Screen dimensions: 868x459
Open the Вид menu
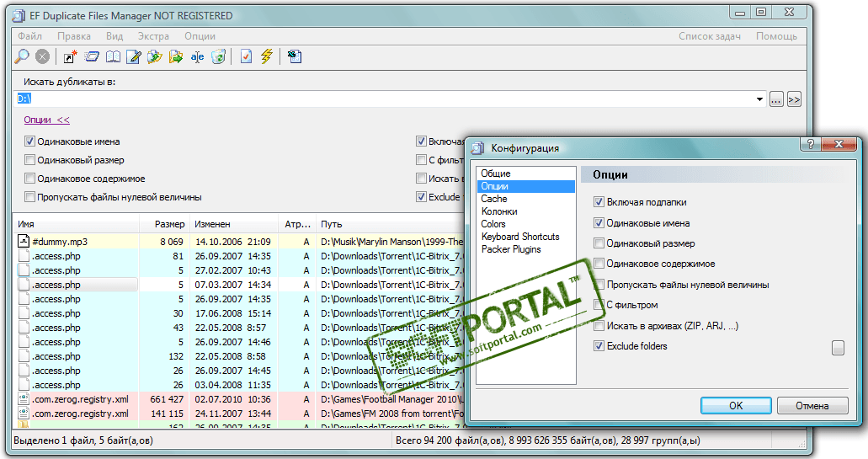(114, 36)
